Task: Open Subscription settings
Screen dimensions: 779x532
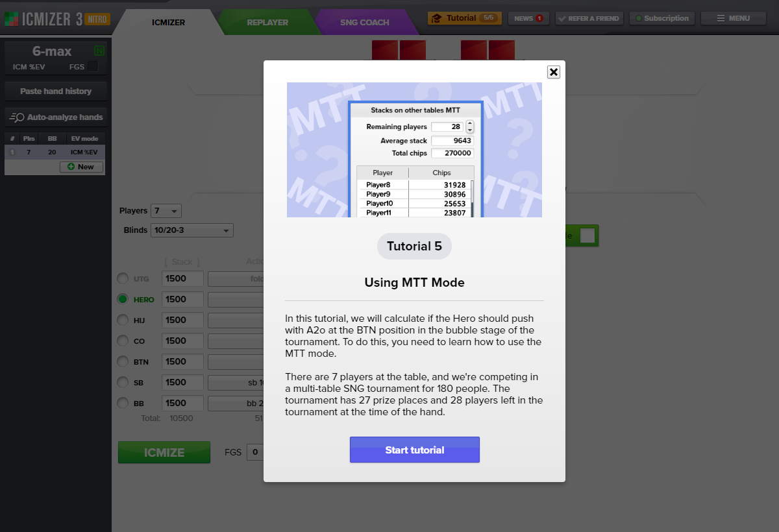Action: point(662,18)
